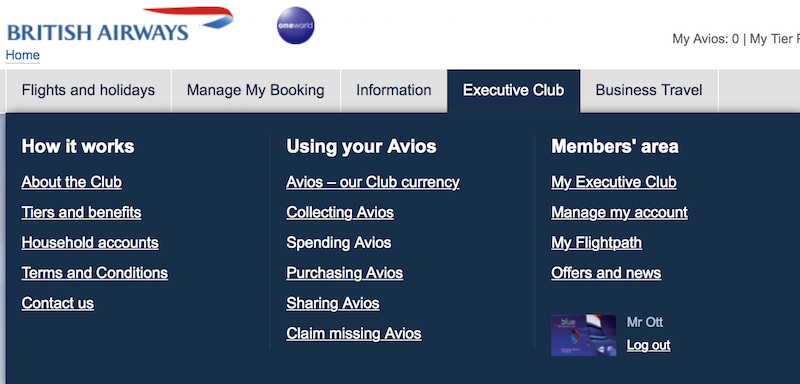800x384 pixels.
Task: View My Flightpath page
Action: pyautogui.click(x=596, y=242)
